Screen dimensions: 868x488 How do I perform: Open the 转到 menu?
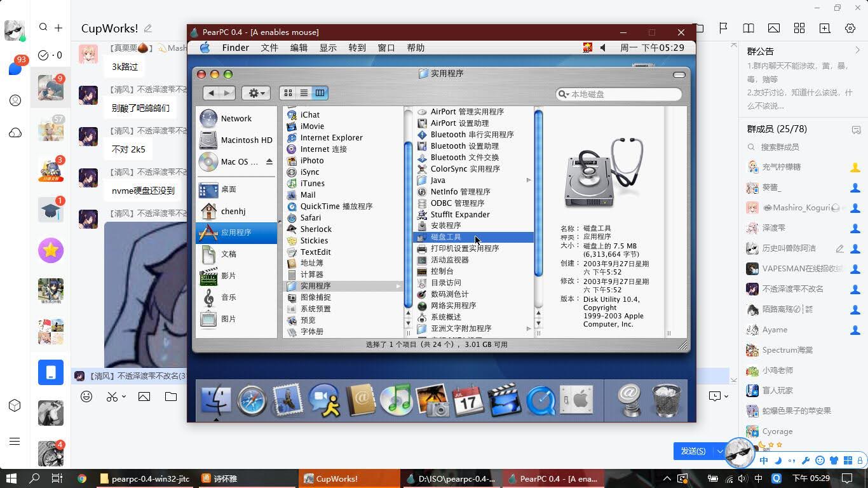(357, 48)
